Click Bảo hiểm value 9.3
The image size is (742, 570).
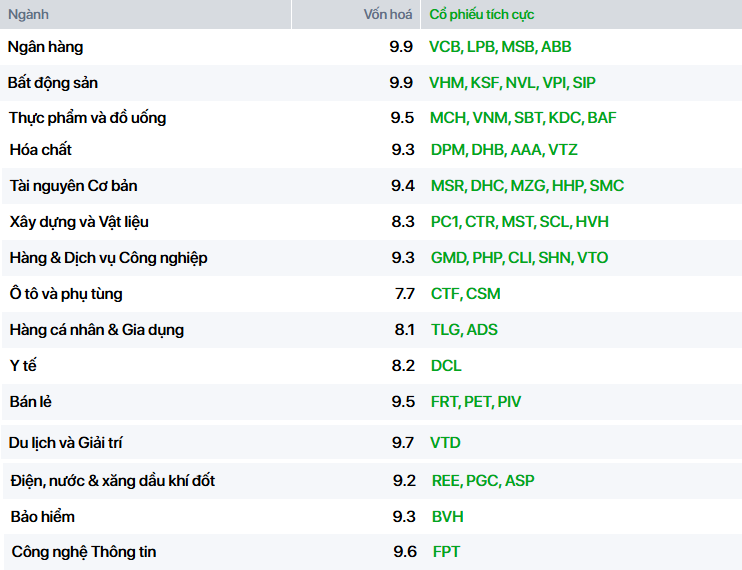404,517
